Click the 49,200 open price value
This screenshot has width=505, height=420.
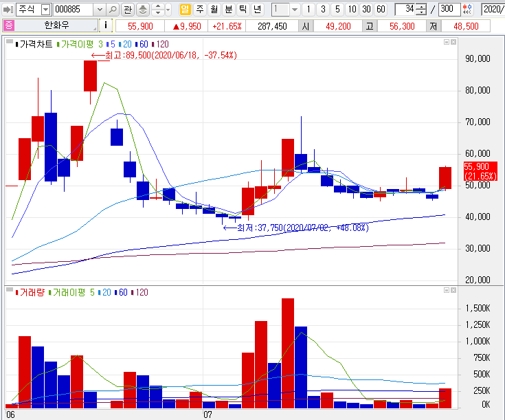point(338,26)
